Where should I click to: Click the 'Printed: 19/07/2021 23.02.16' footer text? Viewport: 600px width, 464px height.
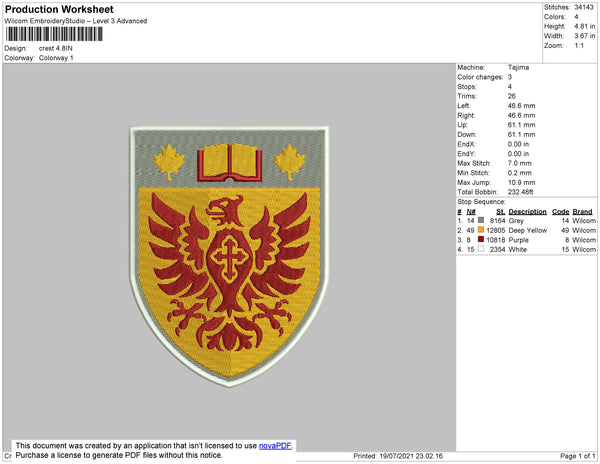pyautogui.click(x=398, y=456)
